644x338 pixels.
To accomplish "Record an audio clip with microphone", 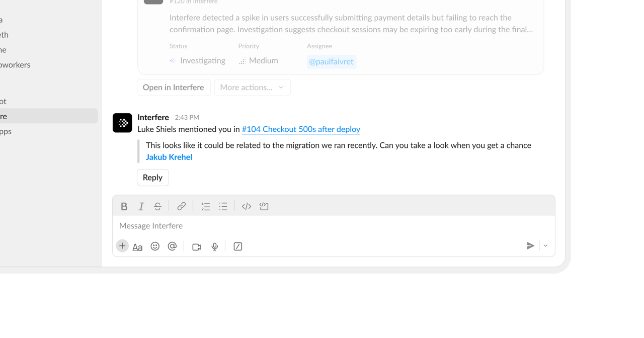I will (x=215, y=246).
